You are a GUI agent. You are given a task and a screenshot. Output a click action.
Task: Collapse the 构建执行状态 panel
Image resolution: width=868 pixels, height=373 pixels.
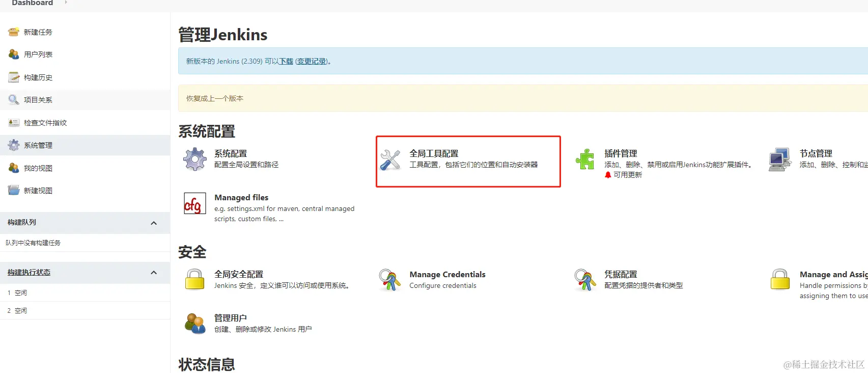154,273
